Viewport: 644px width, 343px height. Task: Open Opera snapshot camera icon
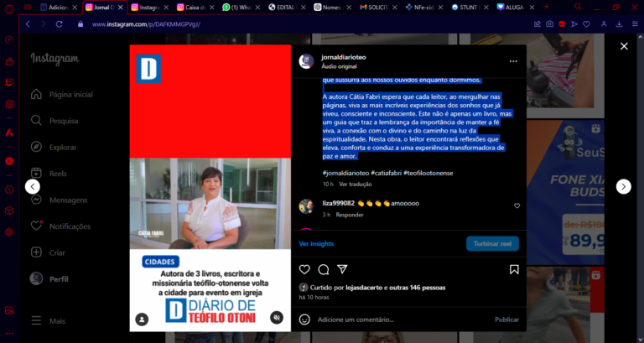[x=549, y=24]
